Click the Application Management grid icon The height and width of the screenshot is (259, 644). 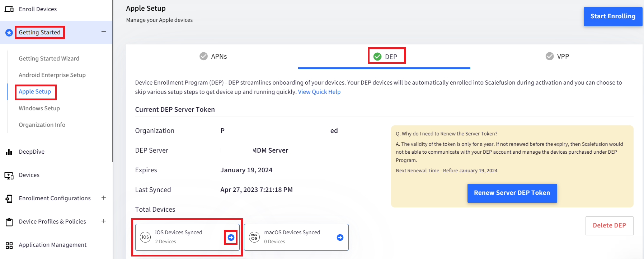coord(9,245)
